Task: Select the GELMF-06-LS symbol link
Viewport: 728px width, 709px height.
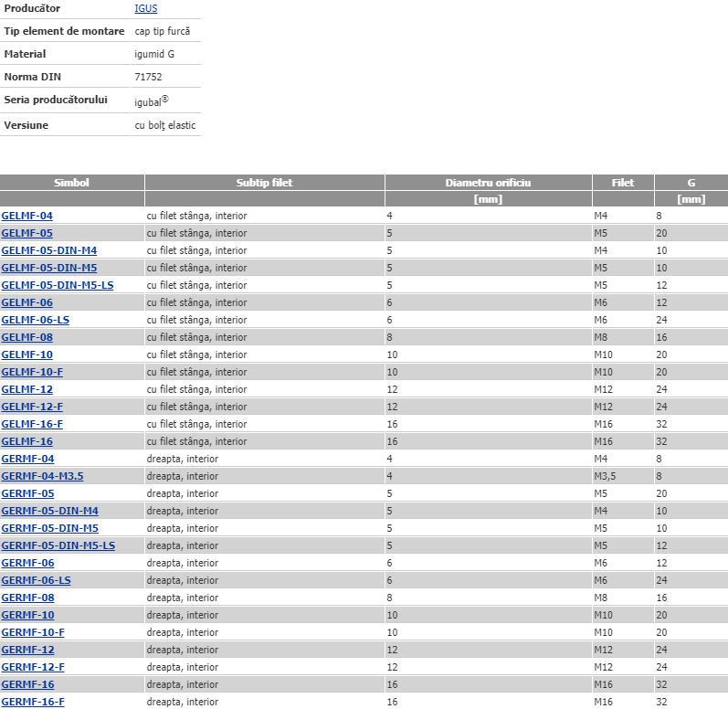Action: [35, 320]
